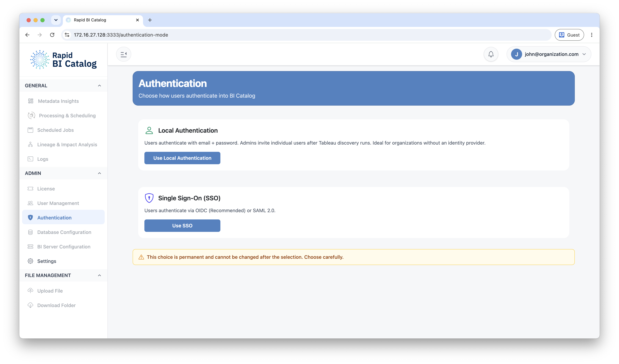Close the Rapid BI Catalog tab
The image size is (619, 364).
137,20
